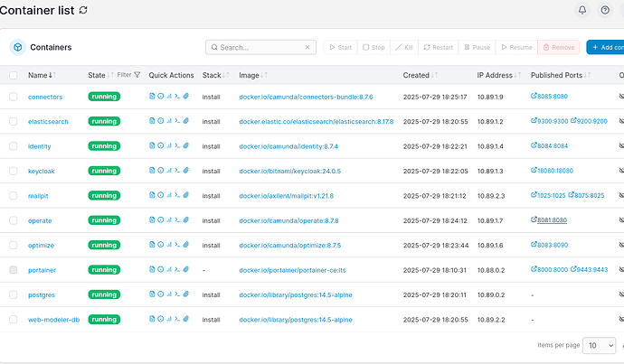The height and width of the screenshot is (364, 624).
Task: Inspect the elasticsearch container
Action: coord(160,121)
